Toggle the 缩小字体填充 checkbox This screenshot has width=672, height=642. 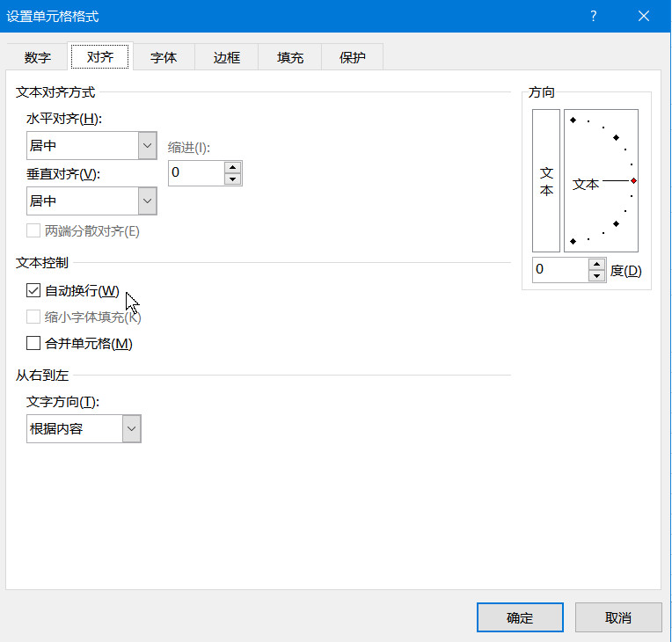[33, 317]
